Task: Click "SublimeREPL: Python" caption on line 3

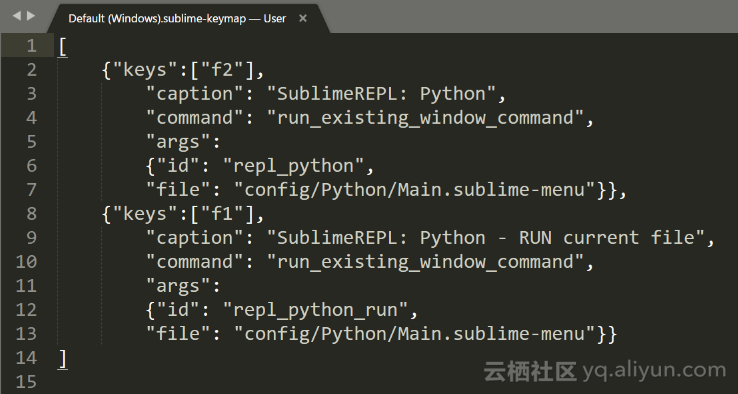Action: 382,94
